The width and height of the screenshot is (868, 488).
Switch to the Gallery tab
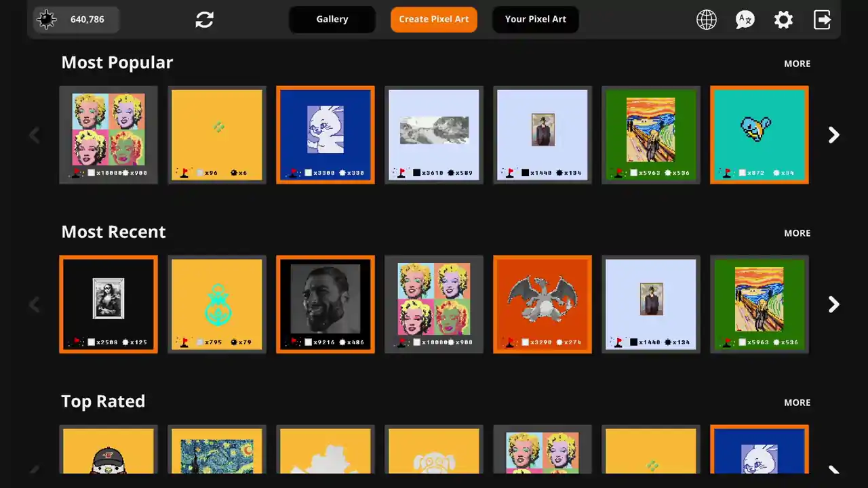point(332,20)
